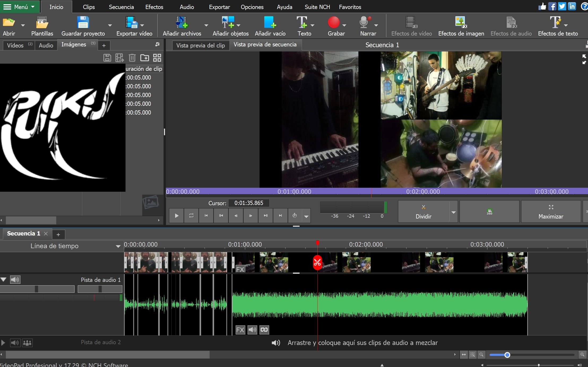The image size is (588, 367).
Task: Open the Línea de tiempo dropdown
Action: (118, 246)
